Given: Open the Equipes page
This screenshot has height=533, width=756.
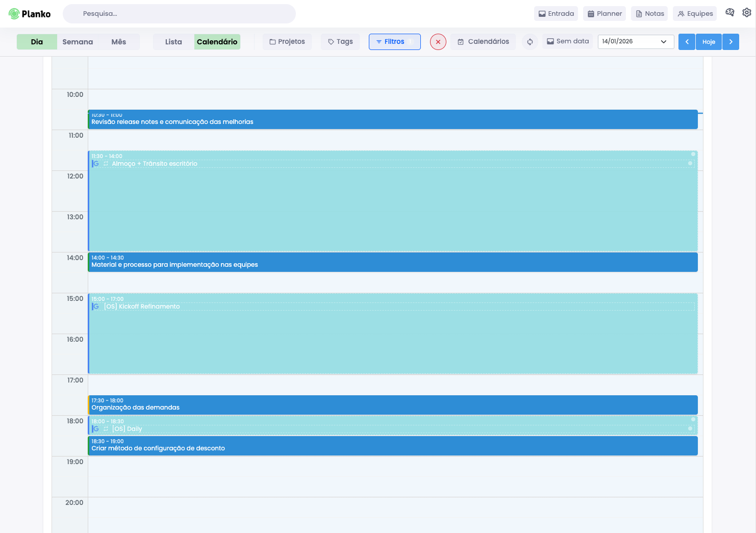Looking at the screenshot, I should coord(695,14).
